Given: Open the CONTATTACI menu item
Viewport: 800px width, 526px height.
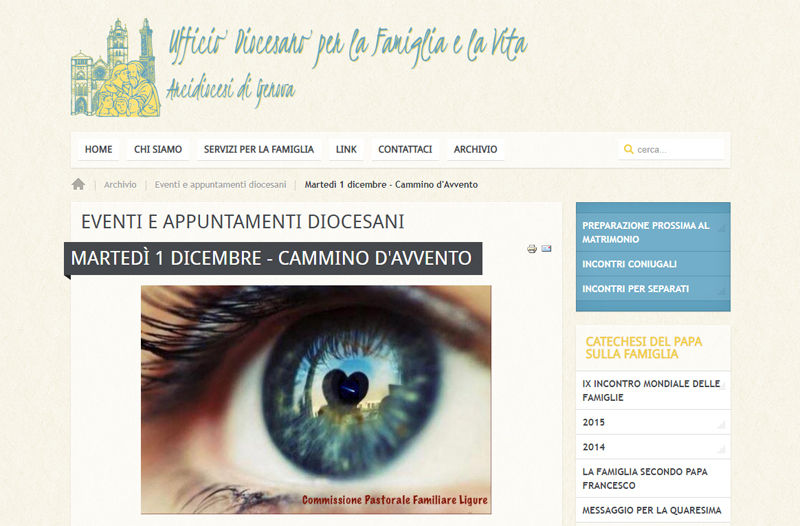Looking at the screenshot, I should pyautogui.click(x=405, y=149).
